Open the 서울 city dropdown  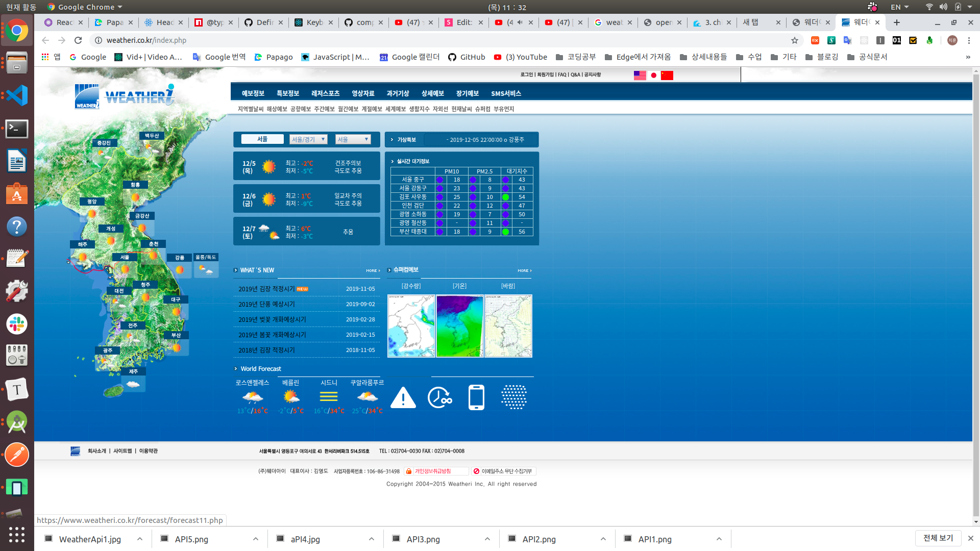[x=353, y=139]
